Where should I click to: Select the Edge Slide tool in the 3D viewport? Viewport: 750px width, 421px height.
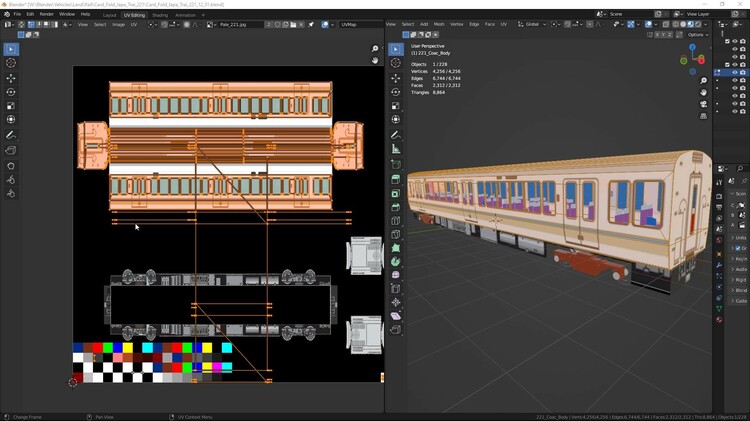coord(396,289)
